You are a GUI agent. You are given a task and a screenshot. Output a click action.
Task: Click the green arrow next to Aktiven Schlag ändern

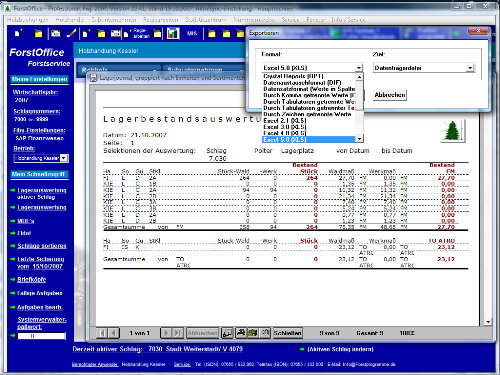click(x=302, y=349)
